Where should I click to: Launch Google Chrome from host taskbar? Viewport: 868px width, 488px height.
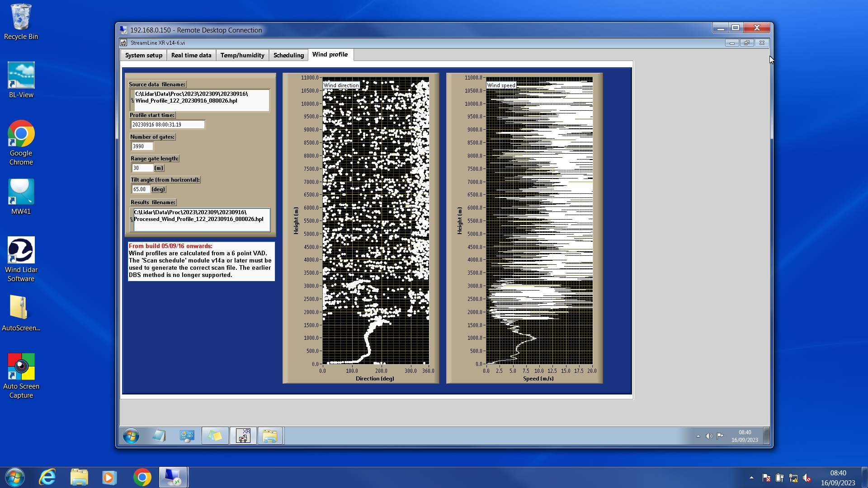click(142, 477)
